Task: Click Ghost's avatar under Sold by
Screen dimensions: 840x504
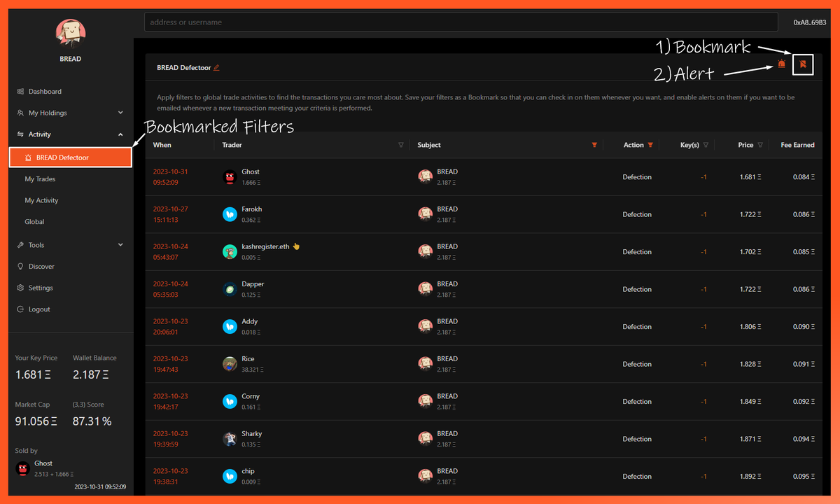Action: pos(22,468)
